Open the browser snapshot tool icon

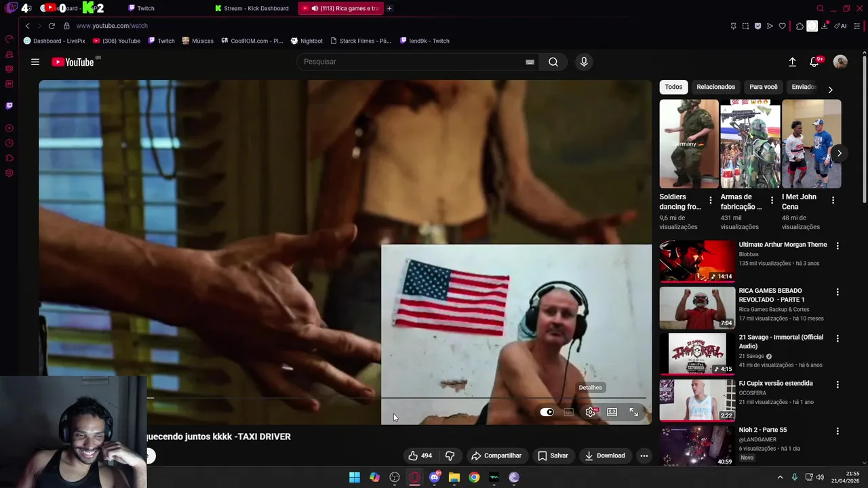point(745,26)
